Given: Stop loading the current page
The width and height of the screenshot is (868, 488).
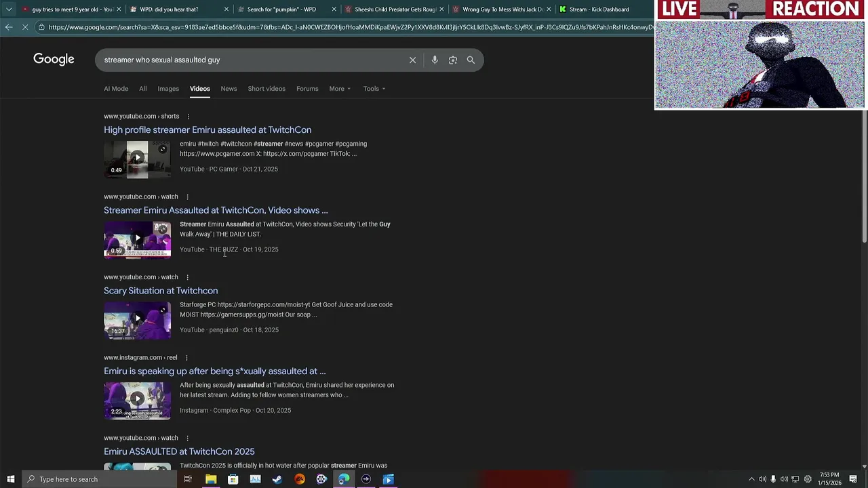Looking at the screenshot, I should (x=24, y=27).
